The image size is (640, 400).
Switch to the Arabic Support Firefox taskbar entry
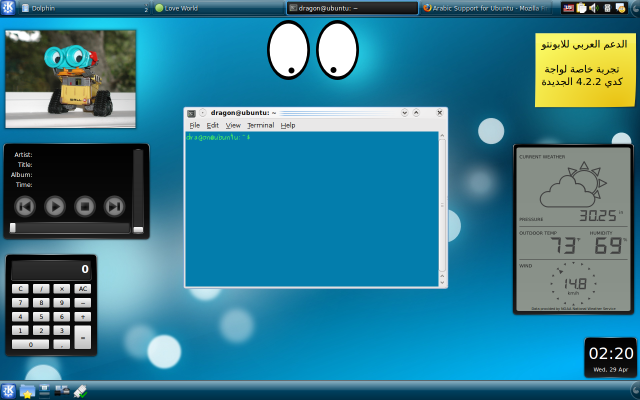click(486, 8)
